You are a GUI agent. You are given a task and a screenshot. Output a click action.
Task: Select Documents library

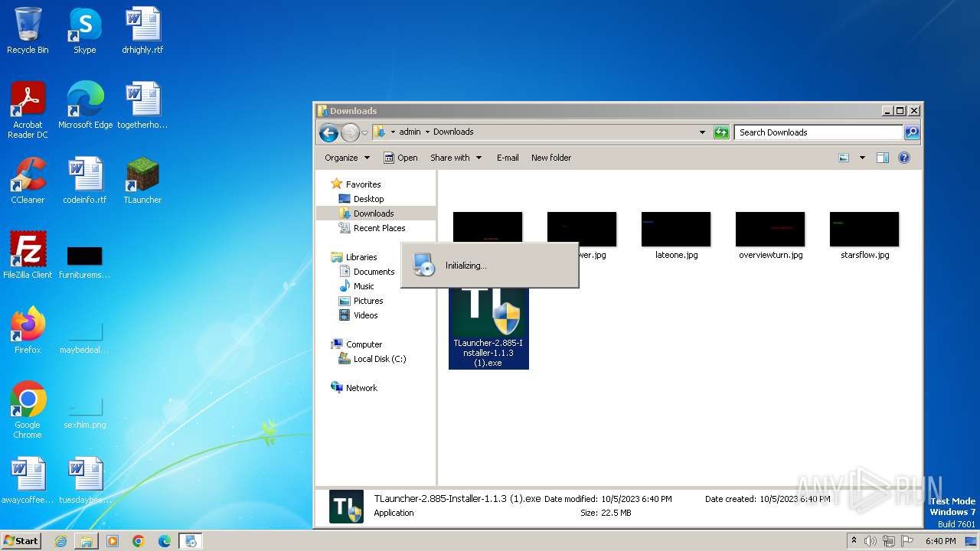pyautogui.click(x=374, y=272)
